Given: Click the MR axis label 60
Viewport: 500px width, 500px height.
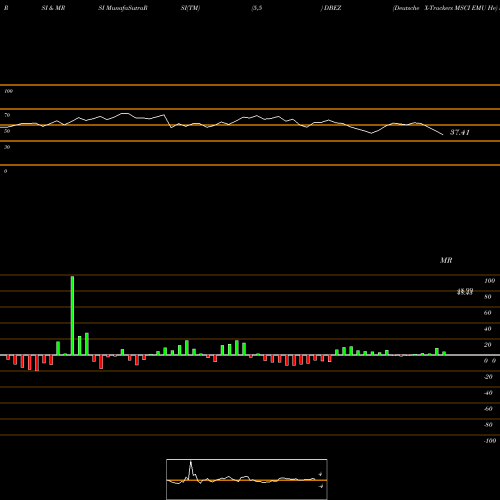Looking at the screenshot, I should point(488,313).
